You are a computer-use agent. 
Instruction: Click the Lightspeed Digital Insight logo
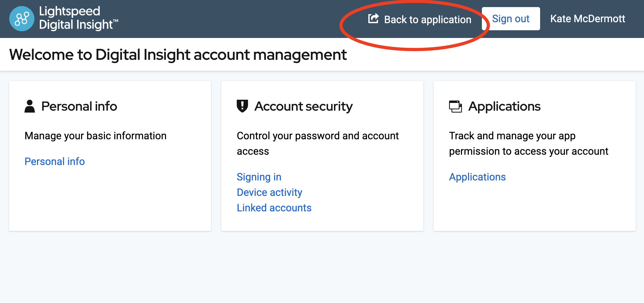point(63,18)
